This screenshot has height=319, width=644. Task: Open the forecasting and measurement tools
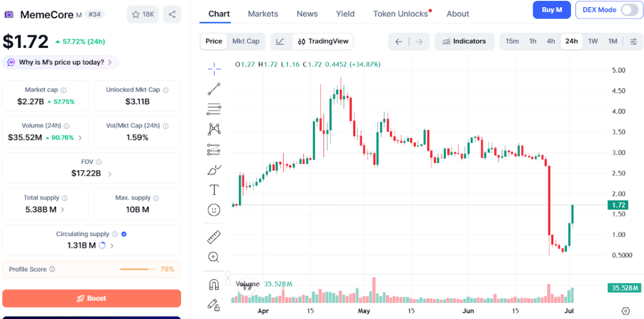tap(214, 150)
